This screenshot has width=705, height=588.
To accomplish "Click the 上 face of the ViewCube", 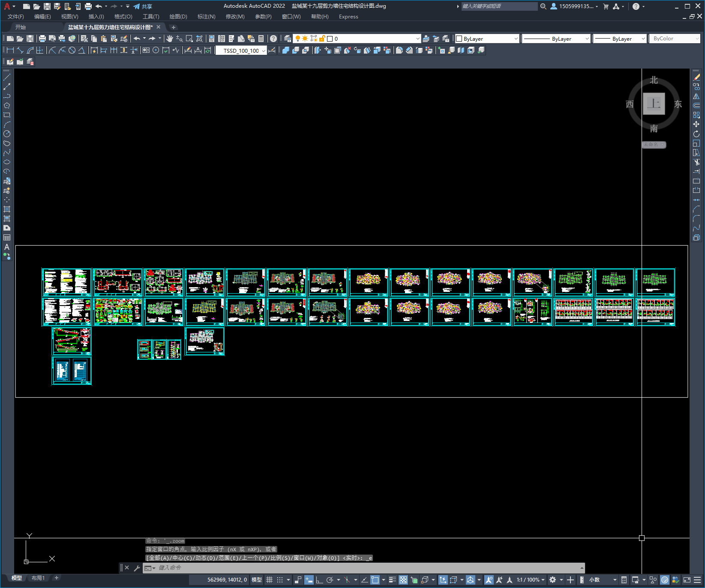I will (x=654, y=104).
